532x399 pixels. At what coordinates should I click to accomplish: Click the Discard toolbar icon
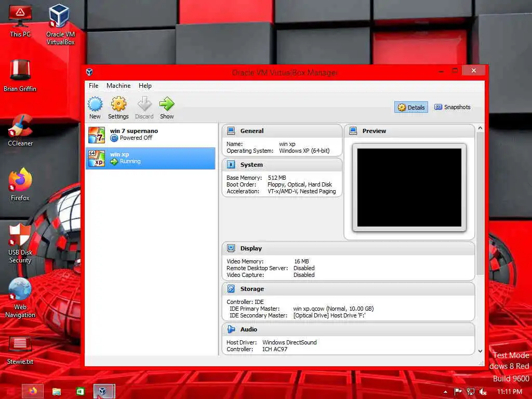144,104
